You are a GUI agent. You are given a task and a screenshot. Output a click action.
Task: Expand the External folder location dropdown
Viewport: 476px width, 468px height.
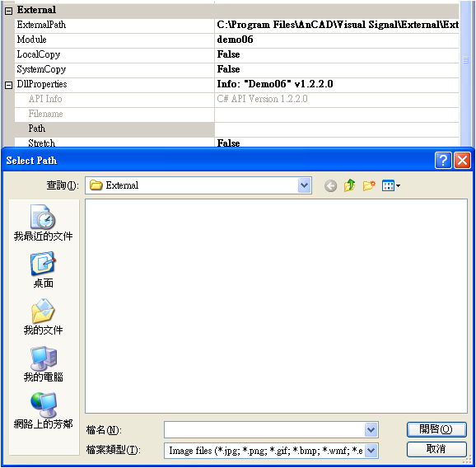[x=305, y=185]
